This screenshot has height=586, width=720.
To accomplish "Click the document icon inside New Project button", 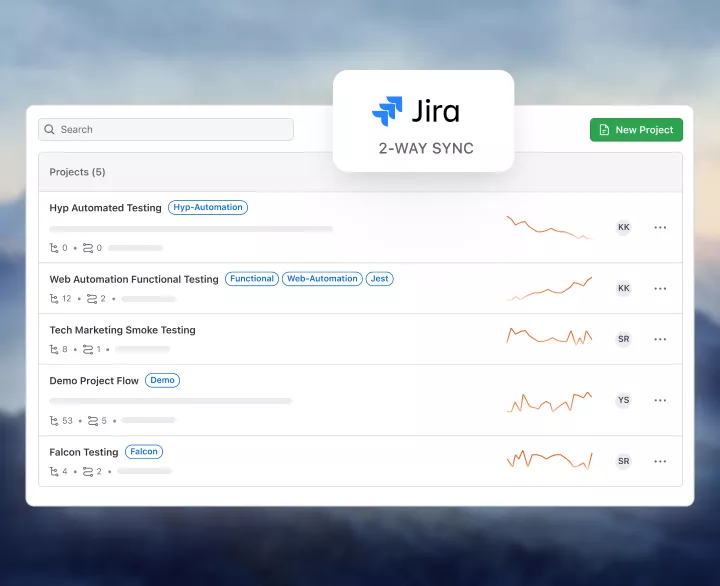I will pyautogui.click(x=604, y=130).
